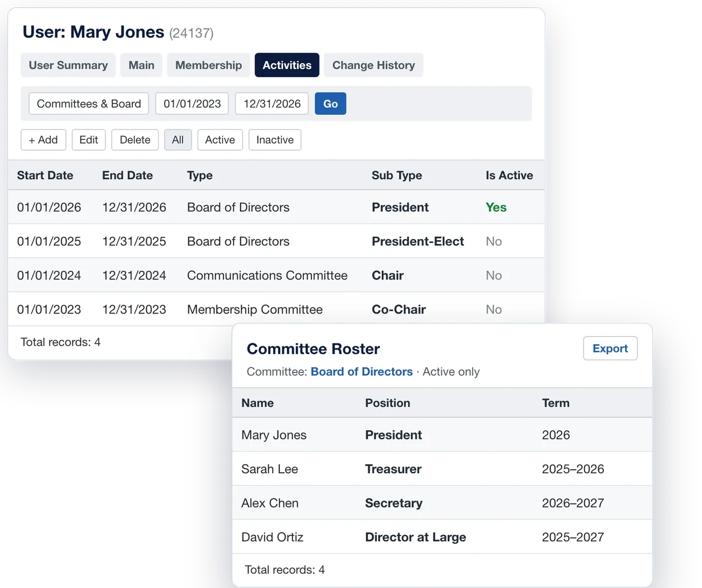702x588 pixels.
Task: Export the Committee Roster
Action: click(610, 349)
